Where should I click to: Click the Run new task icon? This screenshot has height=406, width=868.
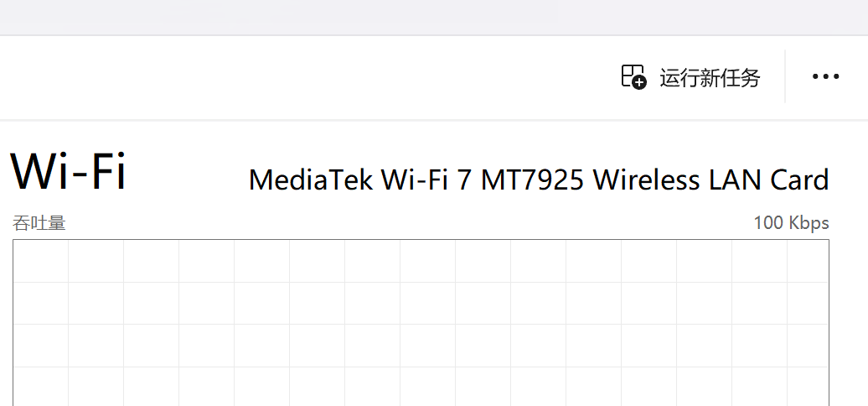(x=633, y=76)
